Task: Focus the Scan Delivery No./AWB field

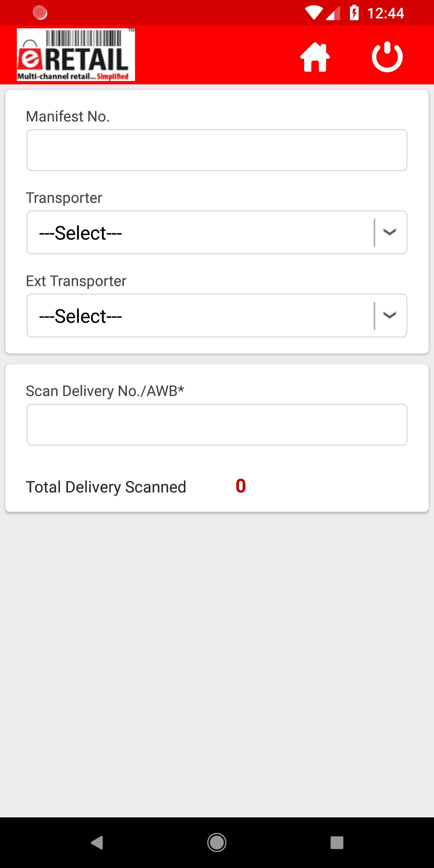Action: coord(217,425)
